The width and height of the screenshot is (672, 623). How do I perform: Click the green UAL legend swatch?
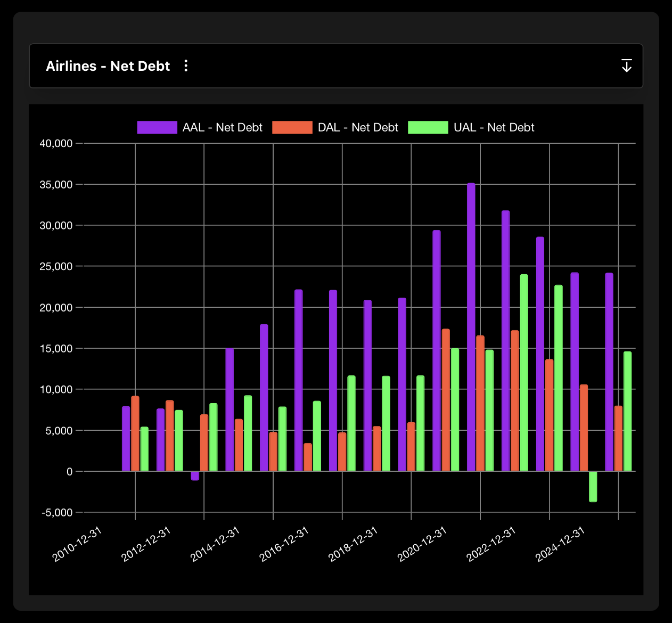(428, 127)
